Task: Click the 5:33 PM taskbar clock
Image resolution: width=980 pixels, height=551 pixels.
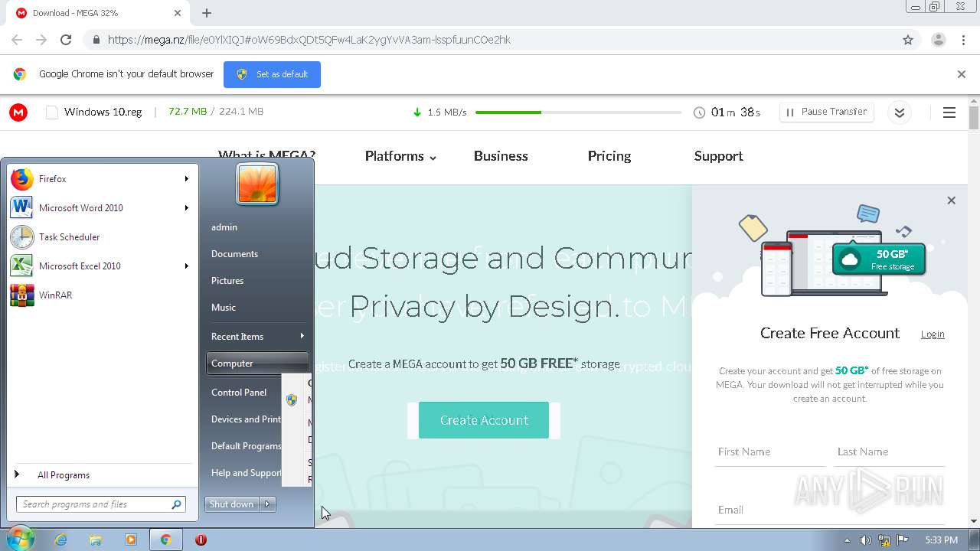Action: point(941,540)
